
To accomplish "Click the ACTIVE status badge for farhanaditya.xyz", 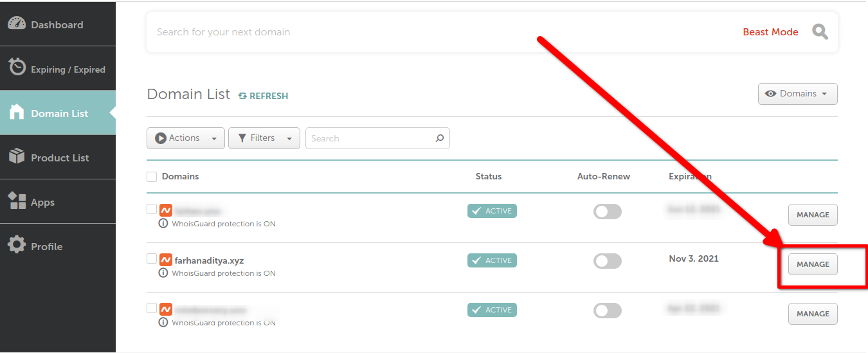I will [492, 260].
